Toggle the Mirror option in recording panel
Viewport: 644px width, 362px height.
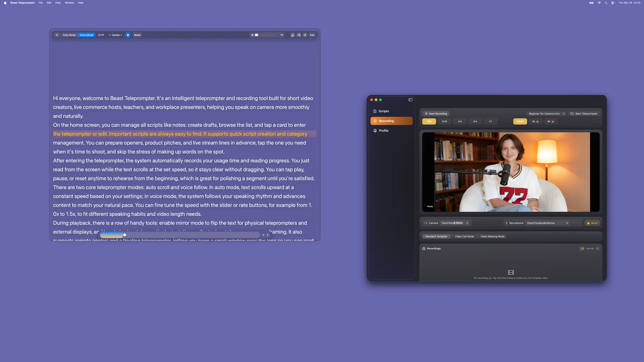(x=592, y=223)
